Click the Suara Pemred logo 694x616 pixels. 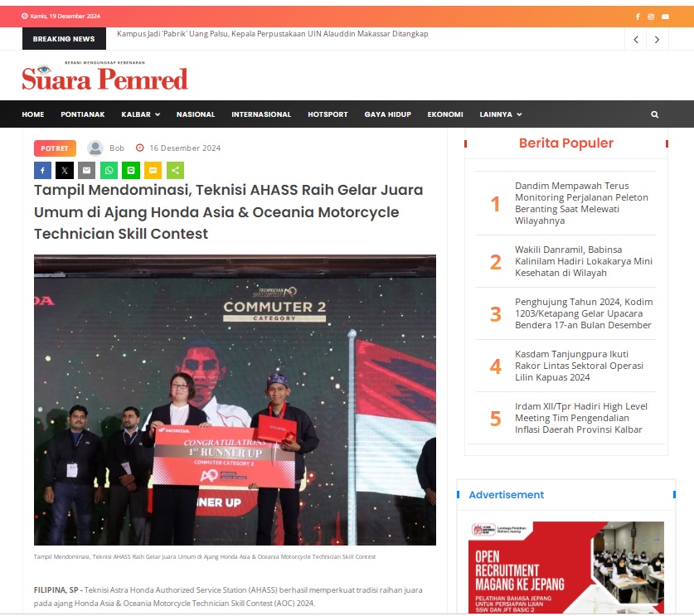click(x=105, y=76)
